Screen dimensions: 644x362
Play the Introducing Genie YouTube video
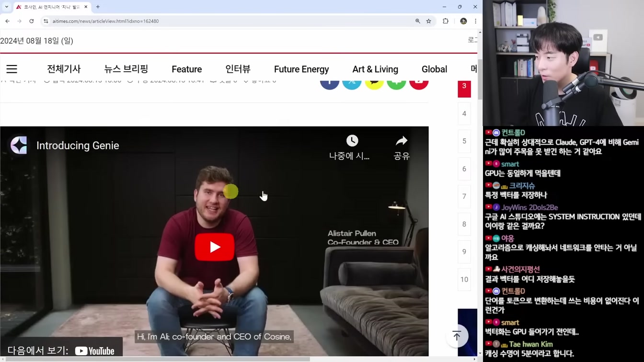[215, 247]
